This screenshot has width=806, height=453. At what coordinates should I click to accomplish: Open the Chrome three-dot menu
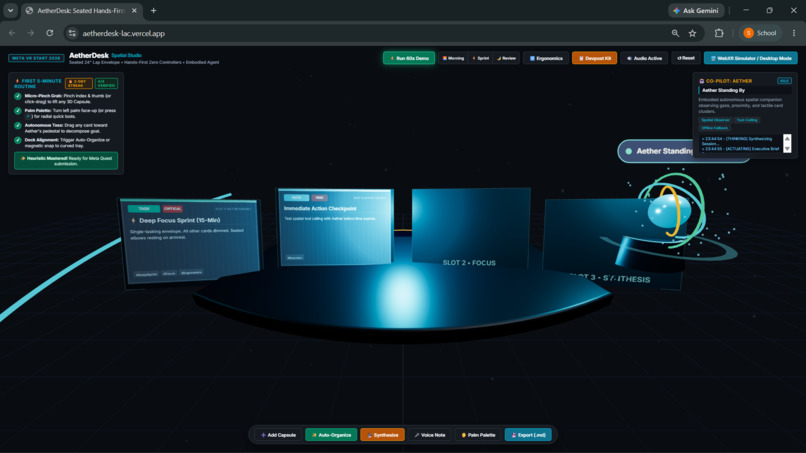click(x=794, y=33)
